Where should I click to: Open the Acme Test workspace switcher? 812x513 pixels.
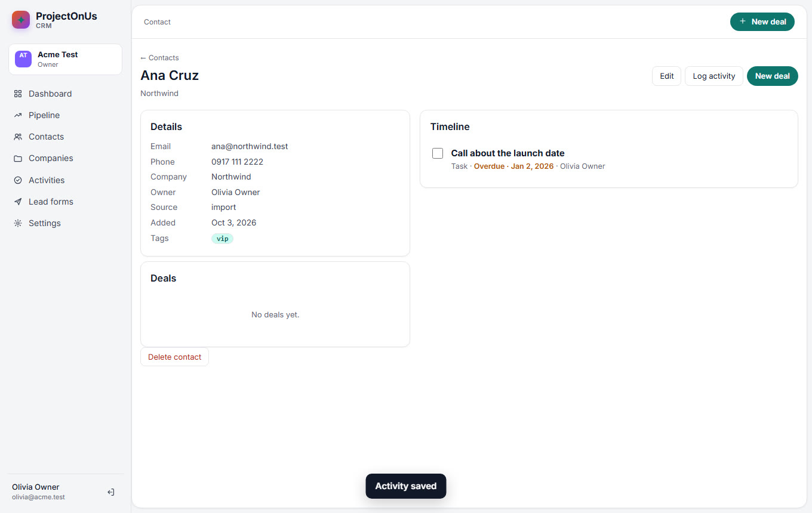coord(65,59)
